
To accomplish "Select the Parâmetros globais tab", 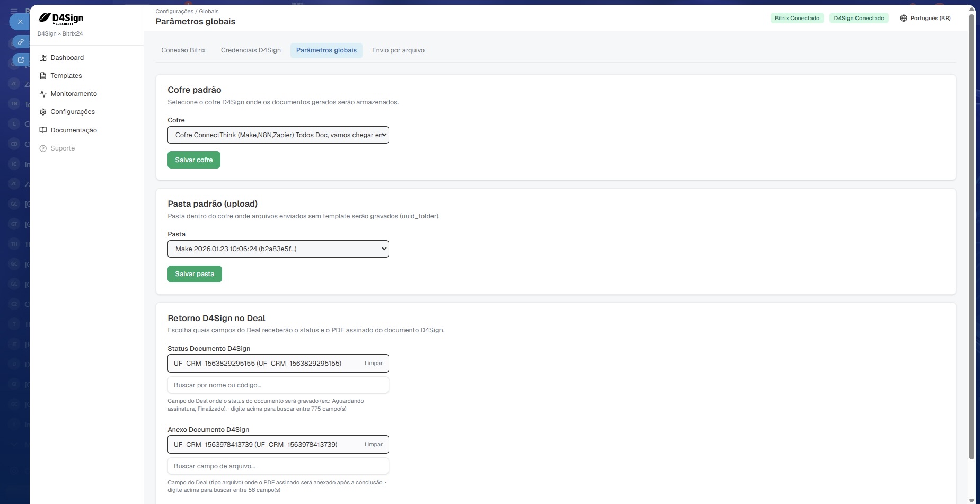I will (326, 50).
